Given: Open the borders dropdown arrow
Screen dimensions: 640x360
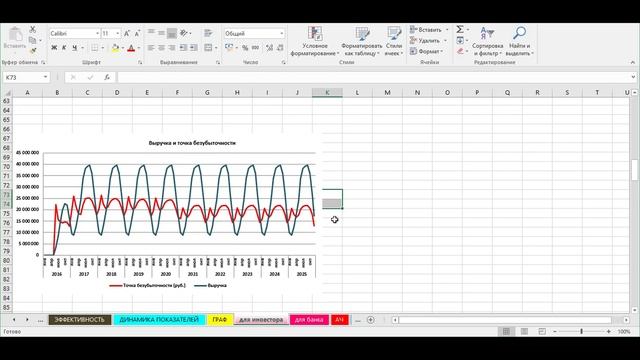Looking at the screenshot, I should (102, 48).
